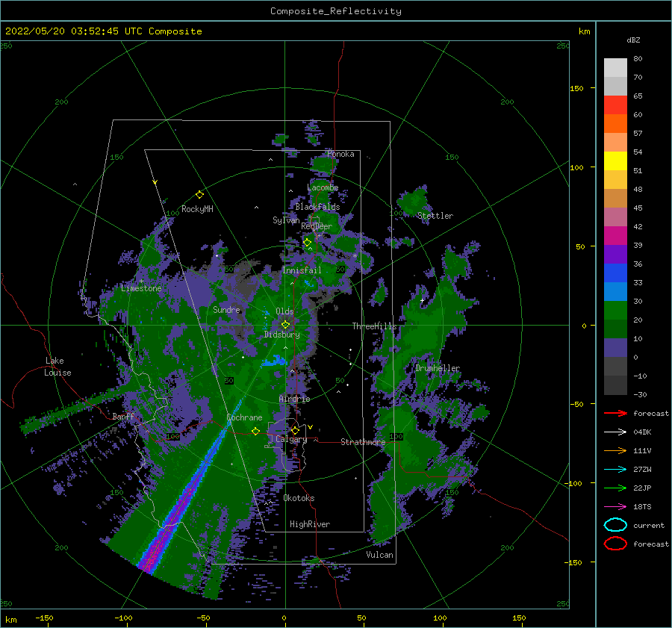Click the RedDeer city label

pos(317,226)
